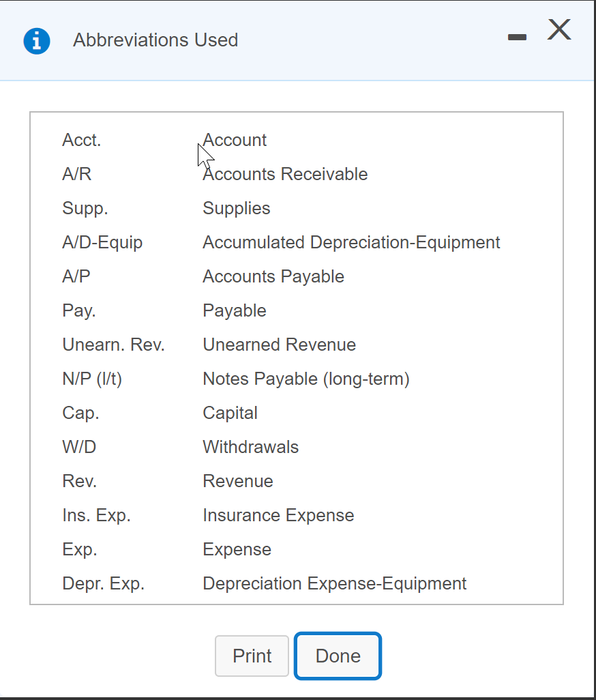
Task: Select the Pay. abbreviation entry
Action: pos(78,310)
